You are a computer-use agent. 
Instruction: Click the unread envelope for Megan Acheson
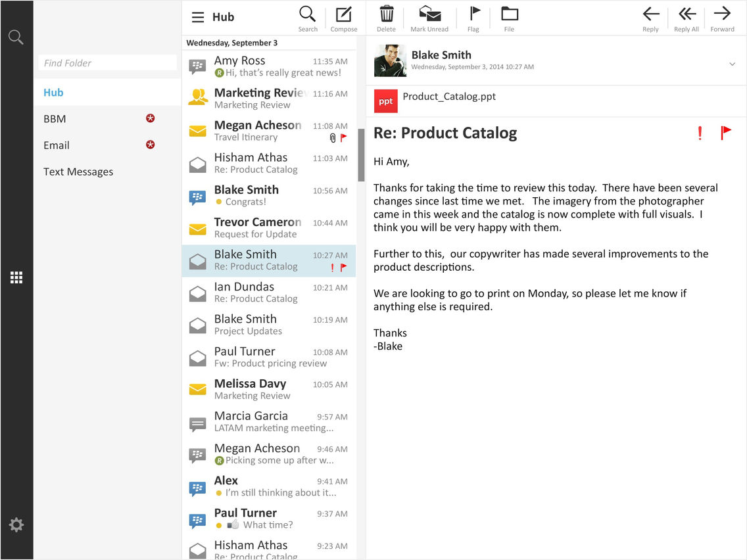198,131
